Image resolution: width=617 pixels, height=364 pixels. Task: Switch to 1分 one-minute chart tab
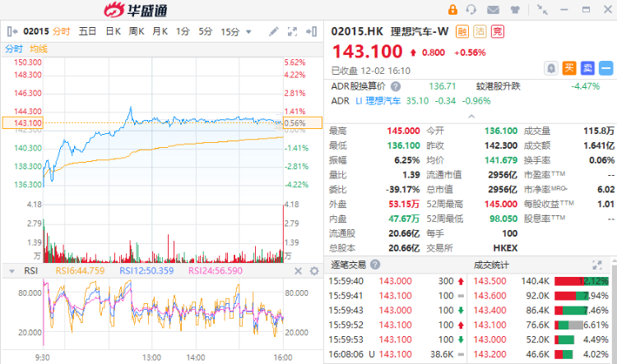pos(183,31)
